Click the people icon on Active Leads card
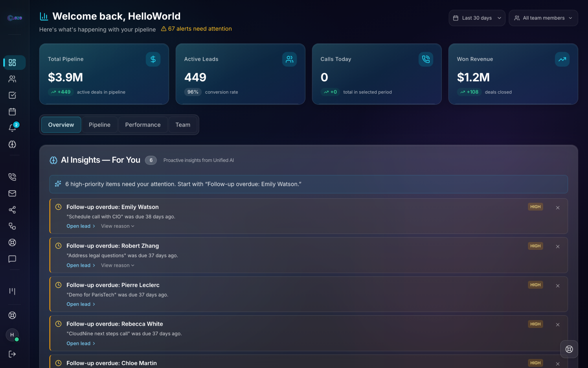 click(x=290, y=59)
